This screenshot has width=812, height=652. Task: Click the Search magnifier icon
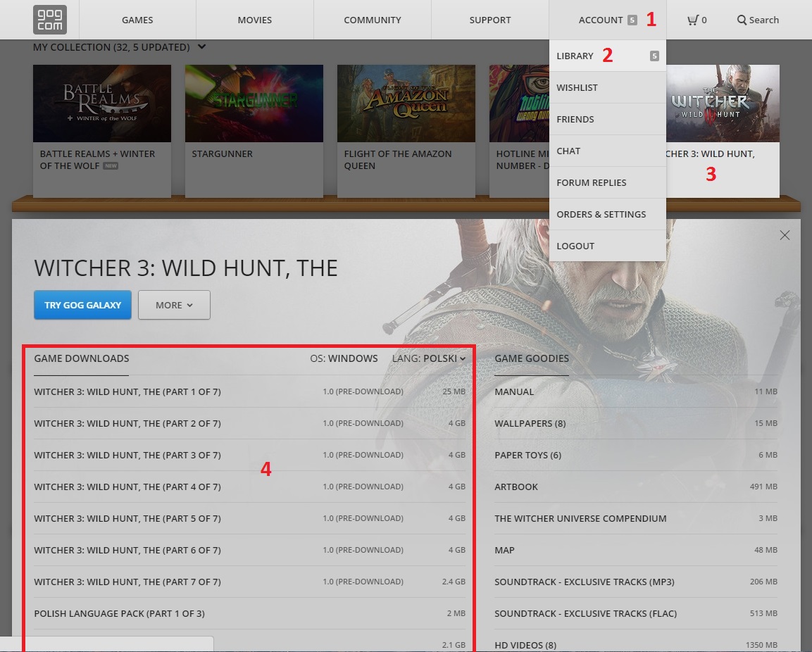tap(742, 20)
